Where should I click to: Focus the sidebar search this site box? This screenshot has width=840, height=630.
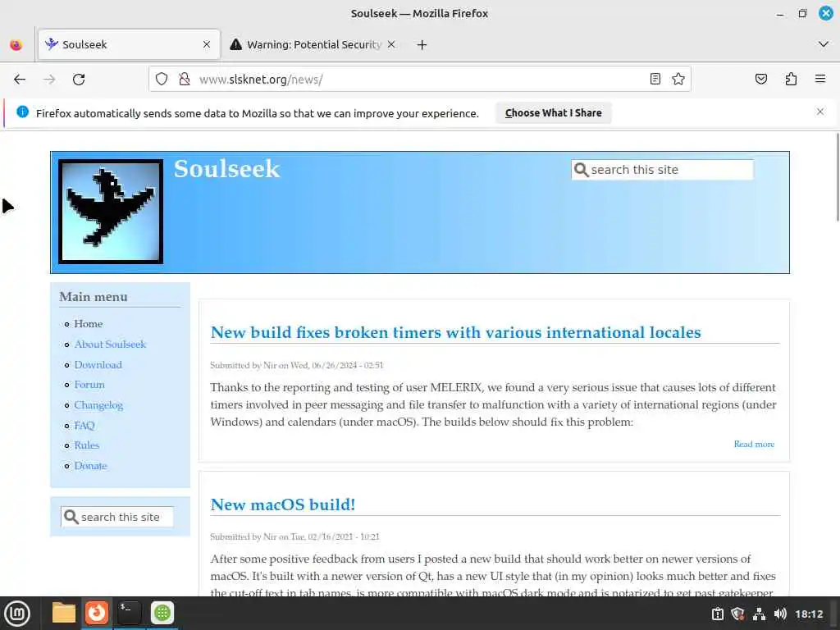tap(116, 517)
